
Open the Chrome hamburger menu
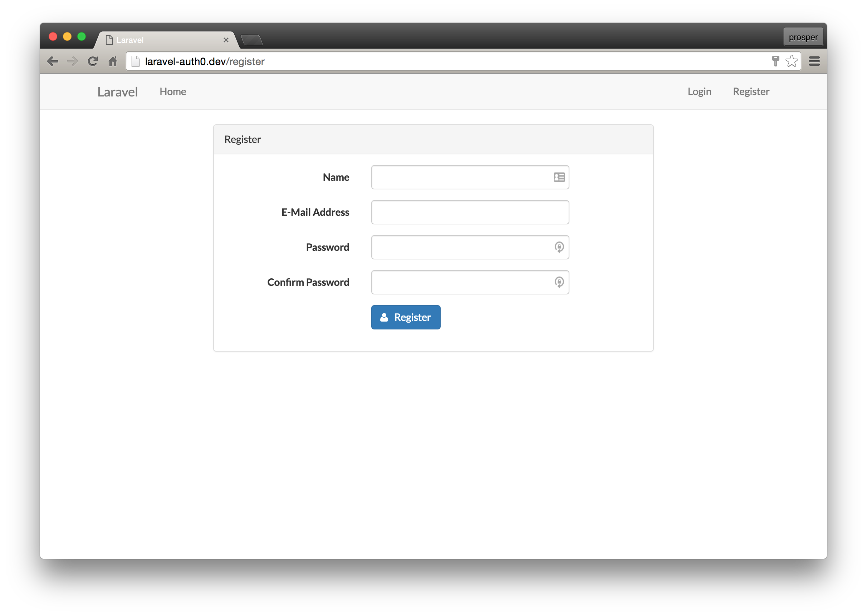coord(814,61)
